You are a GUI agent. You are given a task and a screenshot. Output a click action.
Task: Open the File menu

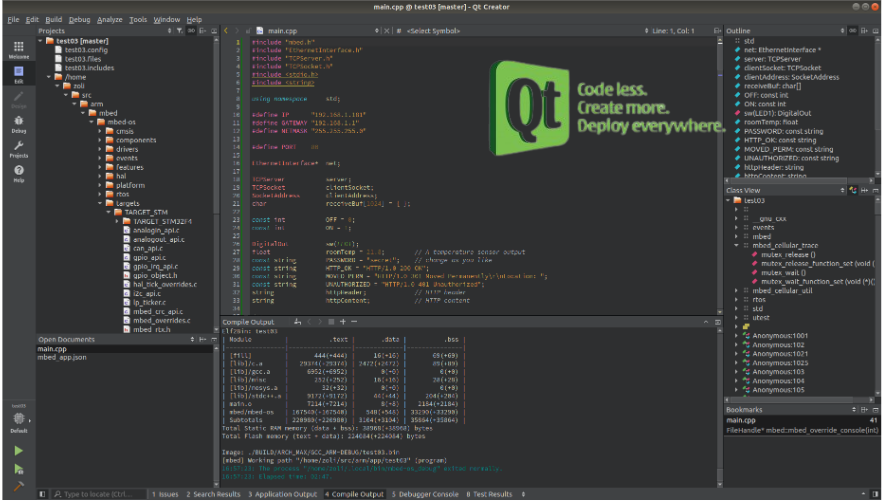tap(14, 19)
